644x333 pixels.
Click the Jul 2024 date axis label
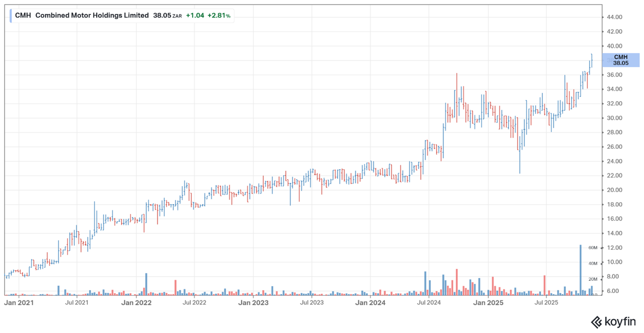click(429, 302)
